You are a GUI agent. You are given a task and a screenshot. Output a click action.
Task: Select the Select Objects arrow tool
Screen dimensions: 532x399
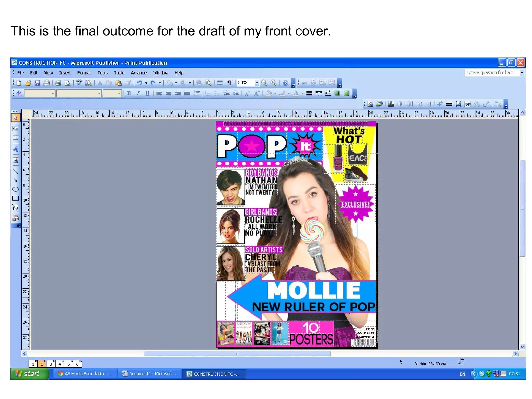[16, 117]
